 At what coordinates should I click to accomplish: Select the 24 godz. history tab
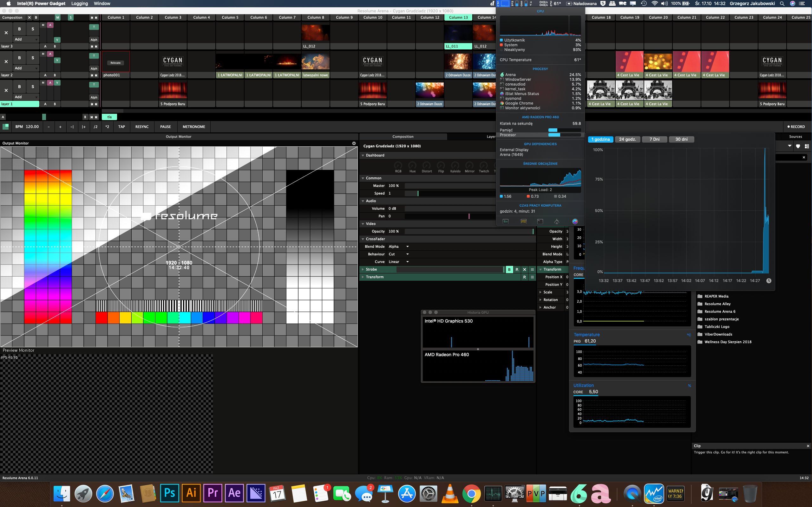pyautogui.click(x=627, y=139)
